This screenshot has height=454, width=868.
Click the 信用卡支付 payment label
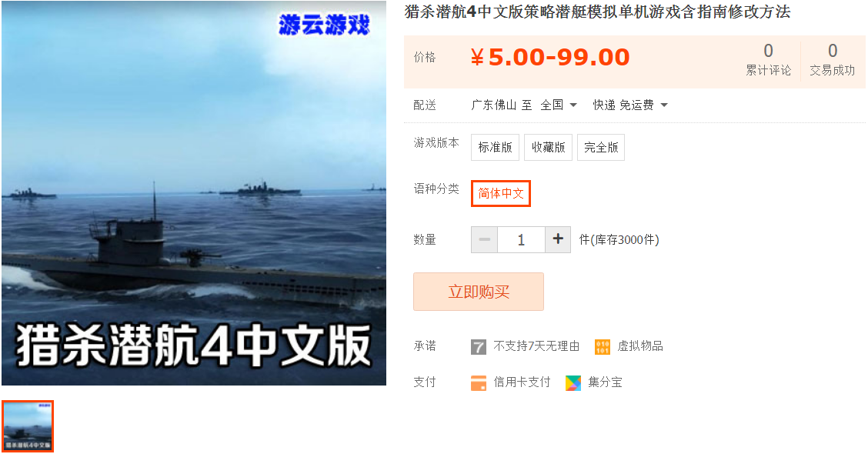(x=522, y=382)
